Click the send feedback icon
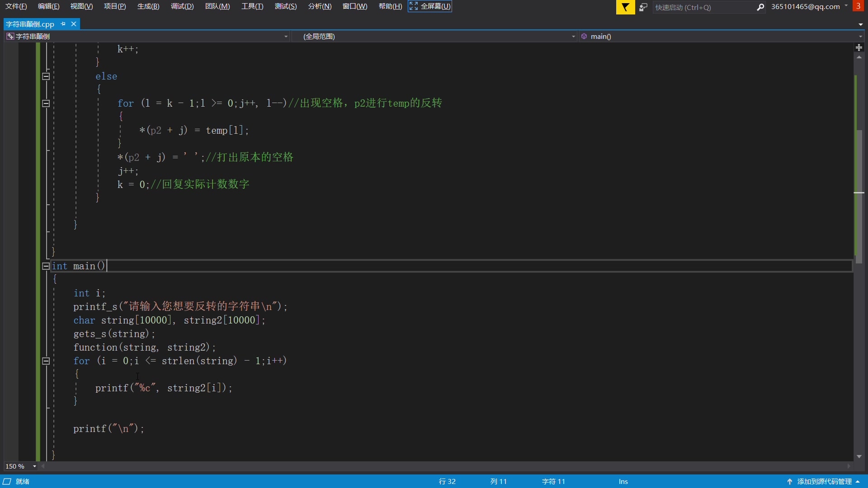This screenshot has width=868, height=488. coord(643,7)
